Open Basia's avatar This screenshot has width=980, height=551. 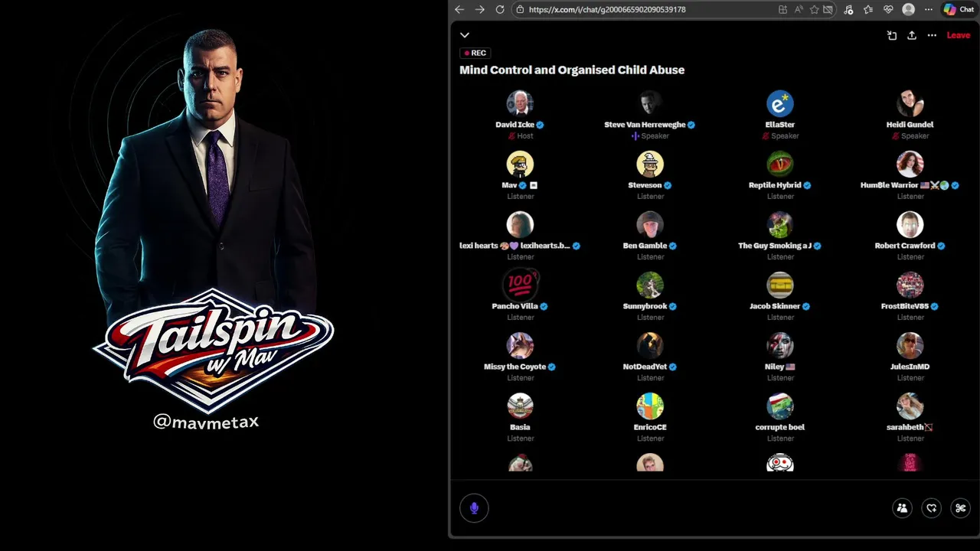pos(520,406)
